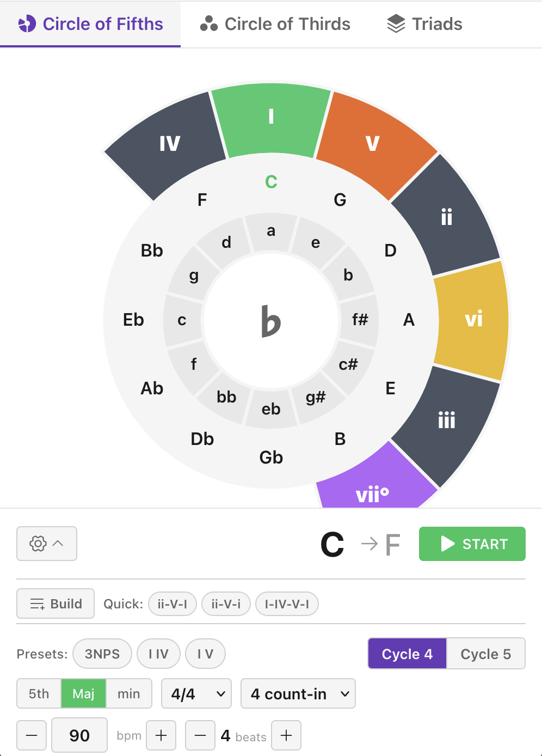542x756 pixels.
Task: Click the flat symbol at the circle's center
Action: [271, 321]
